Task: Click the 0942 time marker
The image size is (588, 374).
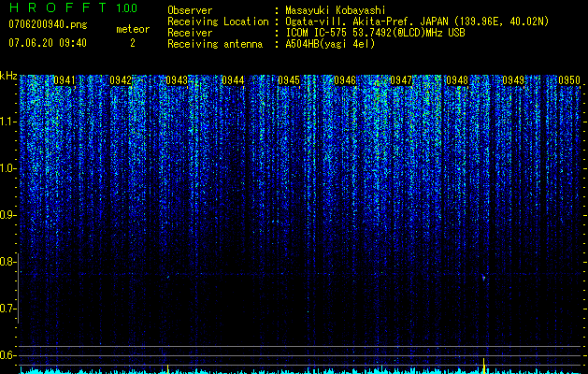Action: pos(121,80)
